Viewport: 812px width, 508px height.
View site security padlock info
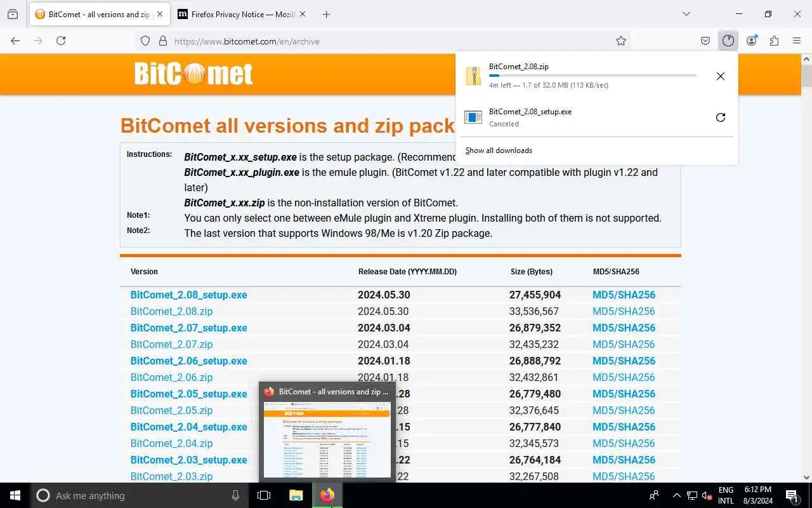[163, 41]
